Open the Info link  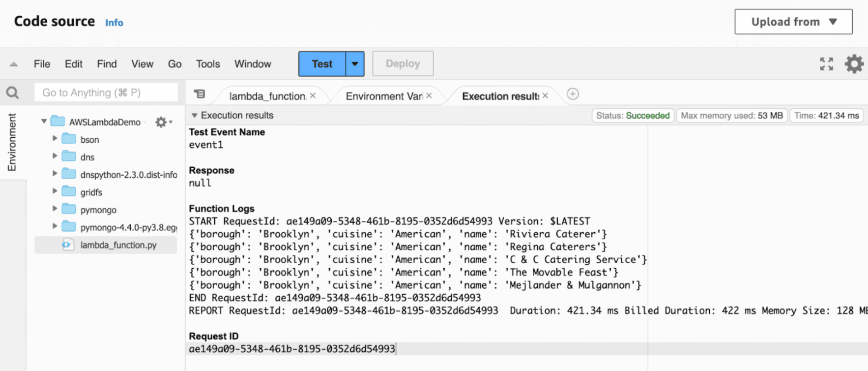114,23
